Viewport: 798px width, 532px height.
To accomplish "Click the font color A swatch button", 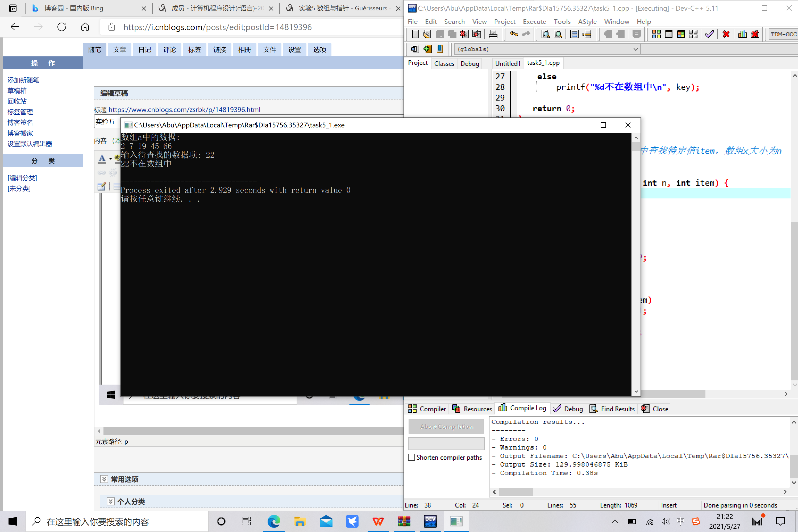I will pos(102,158).
